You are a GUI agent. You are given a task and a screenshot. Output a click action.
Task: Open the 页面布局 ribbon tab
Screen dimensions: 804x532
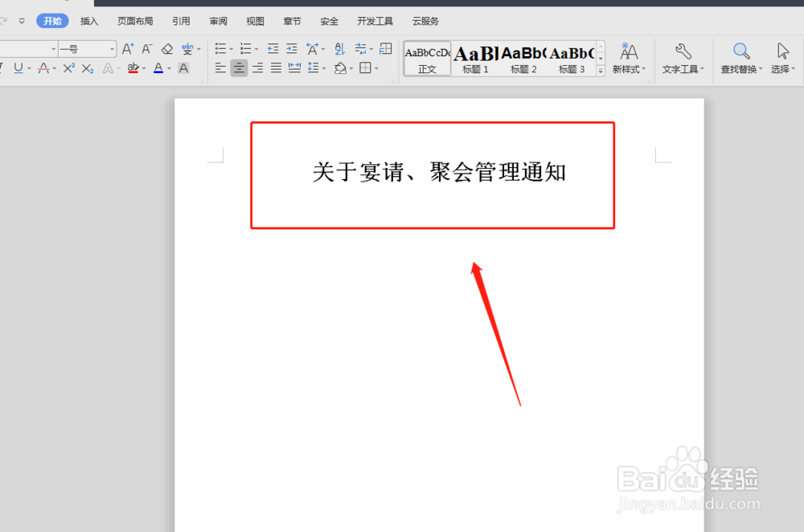pos(135,21)
